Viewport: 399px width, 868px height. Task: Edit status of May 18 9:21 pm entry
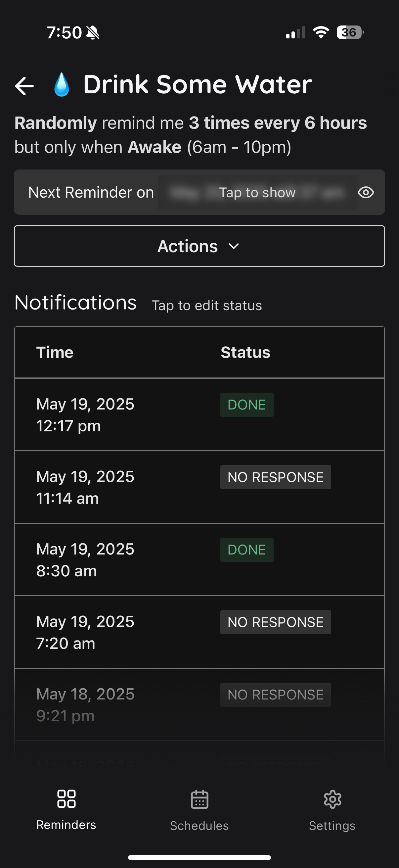[275, 695]
